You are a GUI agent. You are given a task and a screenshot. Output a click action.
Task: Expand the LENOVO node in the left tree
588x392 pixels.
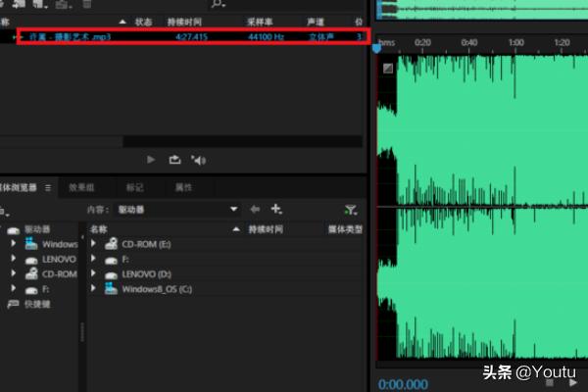pyautogui.click(x=13, y=258)
